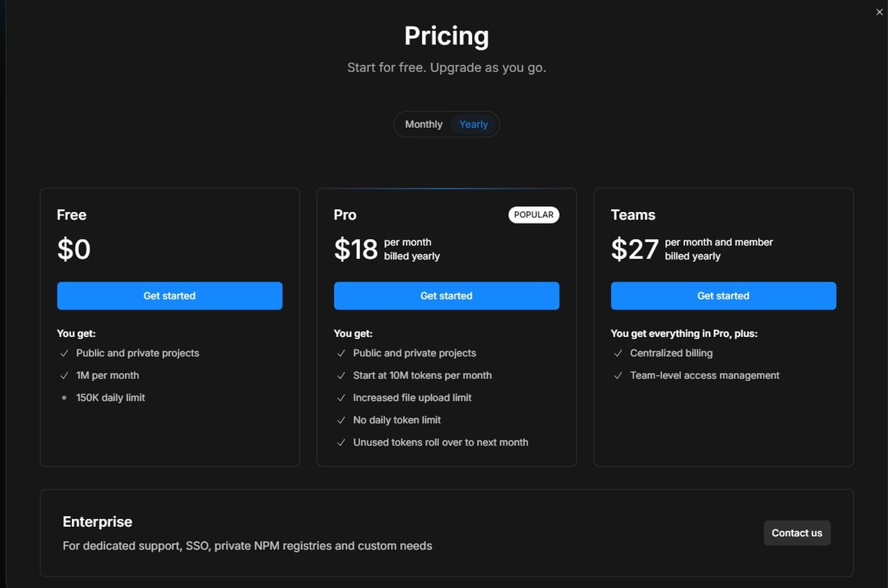This screenshot has width=888, height=588.
Task: Close the pricing dialog with the X icon
Action: 879,12
